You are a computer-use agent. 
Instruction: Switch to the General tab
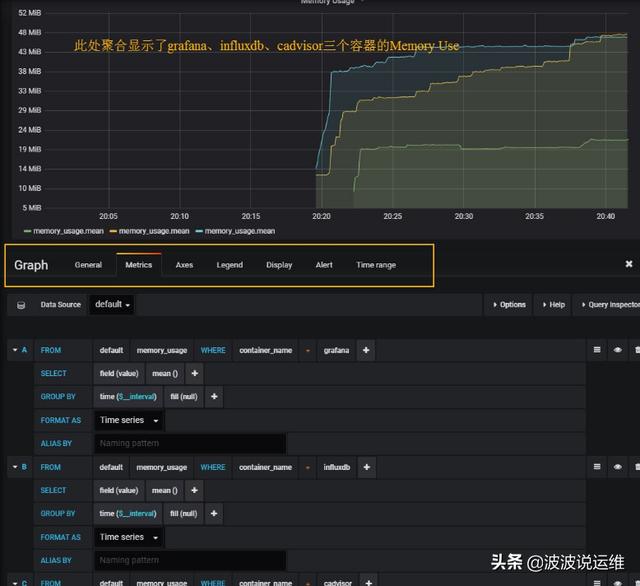coord(88,265)
